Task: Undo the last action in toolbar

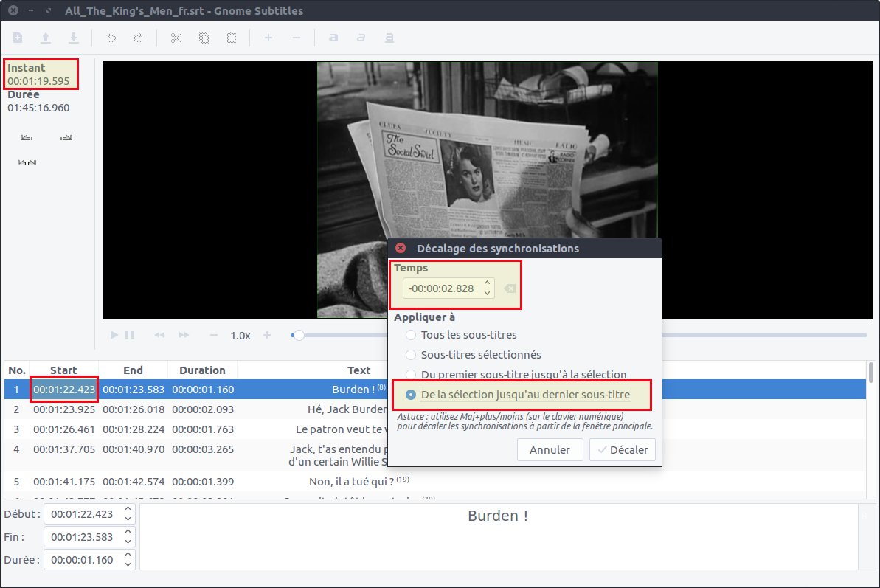Action: click(x=111, y=38)
